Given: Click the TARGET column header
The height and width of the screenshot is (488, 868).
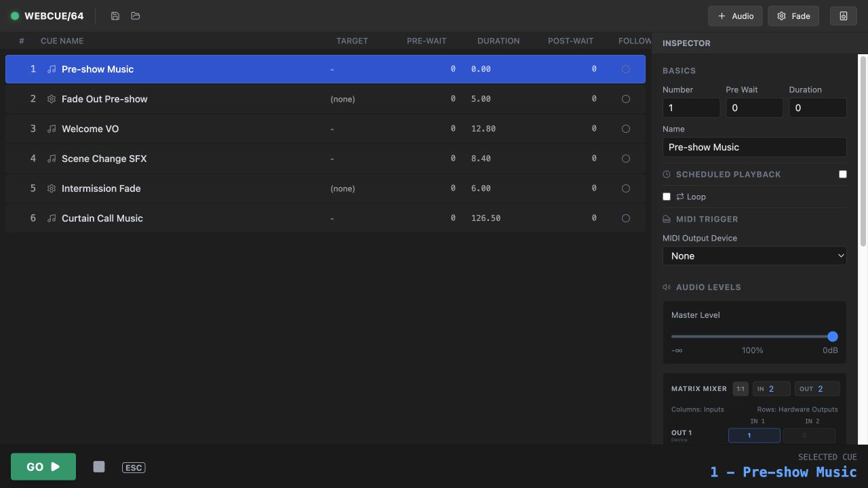Looking at the screenshot, I should 352,41.
